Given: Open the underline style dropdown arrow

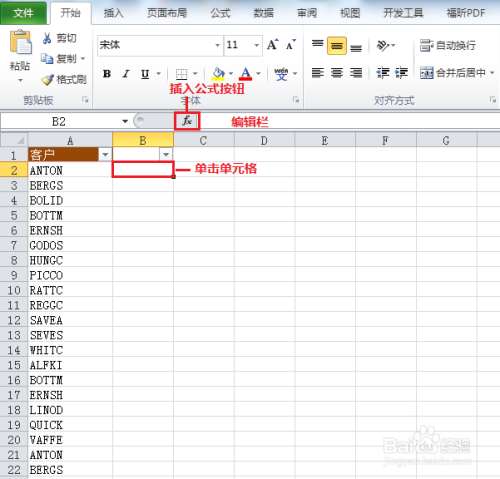Looking at the screenshot, I should click(158, 74).
